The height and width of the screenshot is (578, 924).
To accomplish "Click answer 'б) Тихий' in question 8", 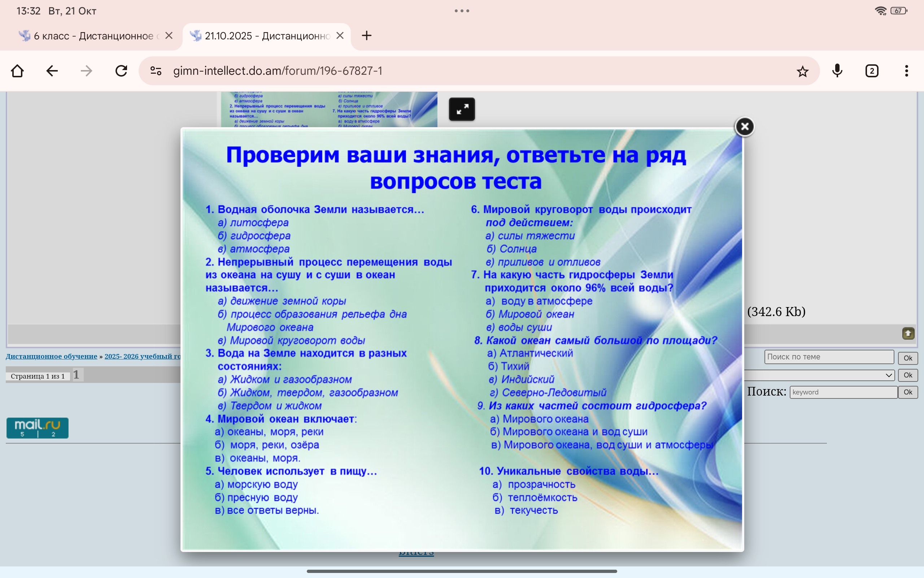I will [x=509, y=366].
